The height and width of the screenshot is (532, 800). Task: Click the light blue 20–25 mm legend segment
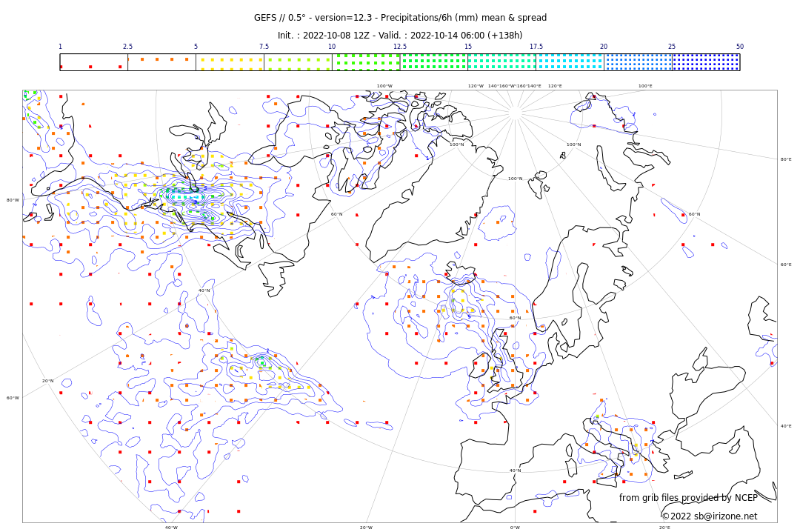pyautogui.click(x=638, y=61)
